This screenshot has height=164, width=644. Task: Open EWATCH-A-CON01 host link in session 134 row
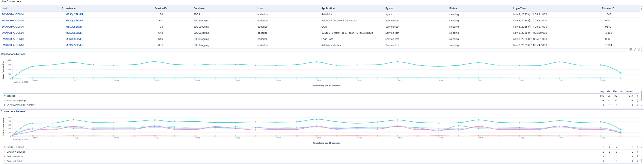(13, 15)
